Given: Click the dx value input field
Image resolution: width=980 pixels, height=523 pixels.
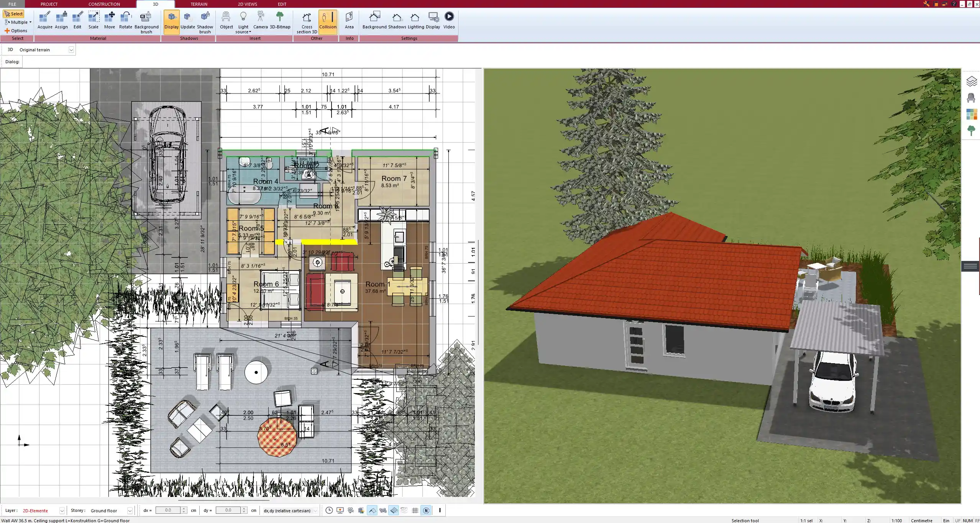Looking at the screenshot, I should click(x=168, y=510).
